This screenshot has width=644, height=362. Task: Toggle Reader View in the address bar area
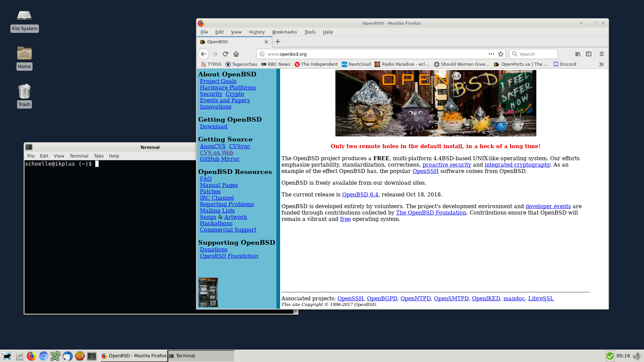click(x=589, y=54)
